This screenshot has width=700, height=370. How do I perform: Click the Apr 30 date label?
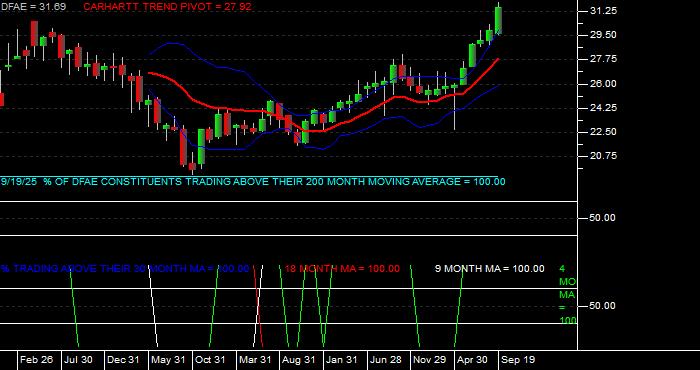coord(473,360)
